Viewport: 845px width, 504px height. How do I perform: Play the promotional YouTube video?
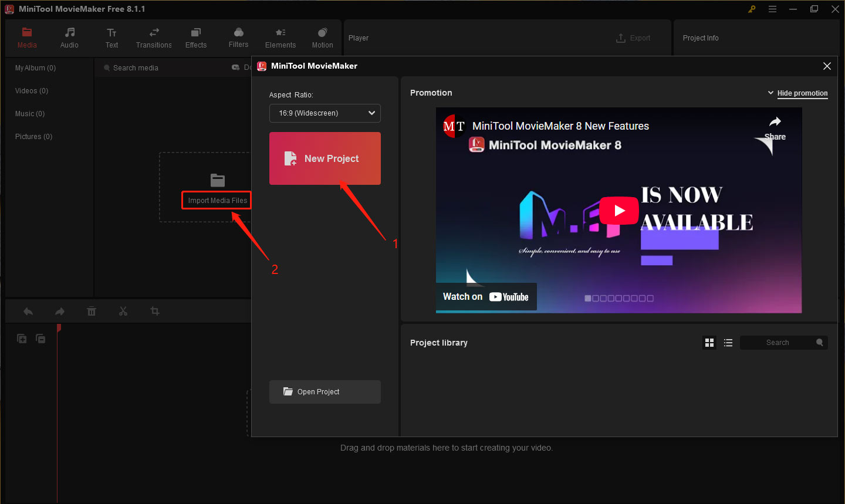[x=619, y=211]
